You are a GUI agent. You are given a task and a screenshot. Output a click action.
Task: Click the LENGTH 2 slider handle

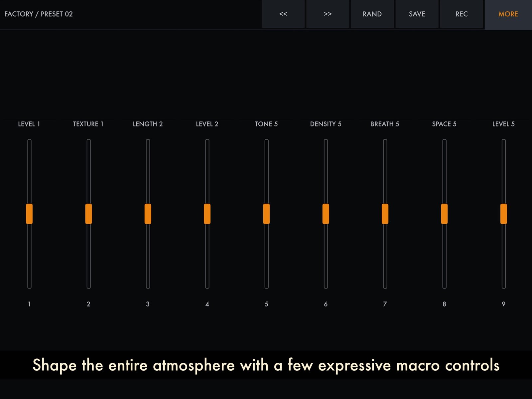(148, 214)
